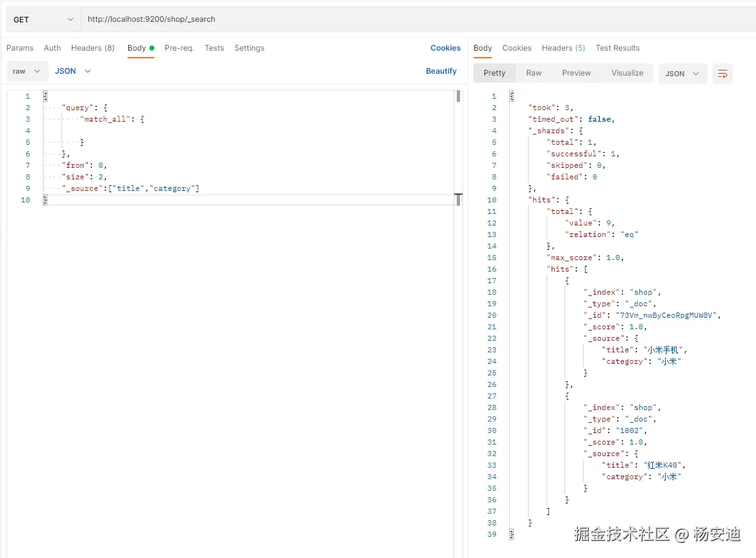Click the request URL field
Screen dimensions: 756x558
418,19
